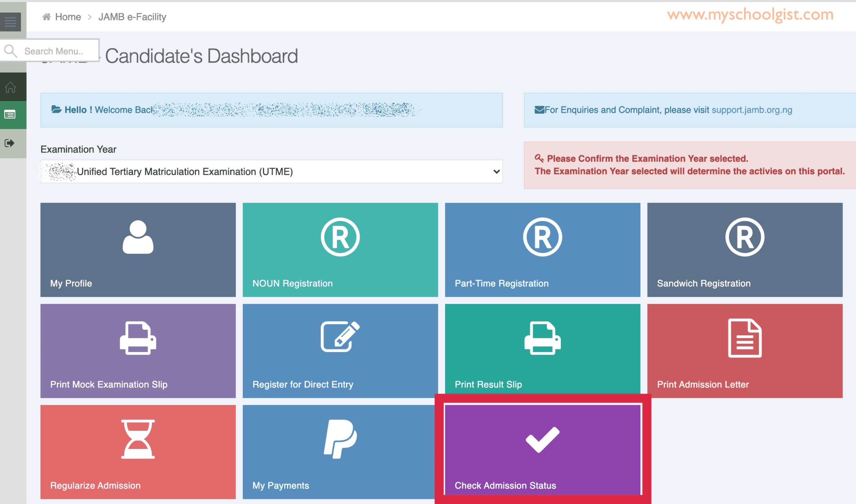
Task: Click the Check Admission Status checkmark icon
Action: coord(542,440)
